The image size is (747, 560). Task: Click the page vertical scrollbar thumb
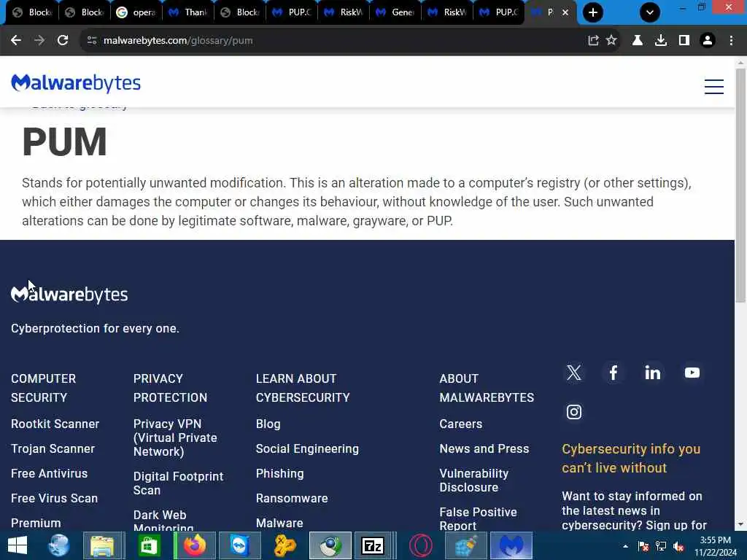(740, 184)
